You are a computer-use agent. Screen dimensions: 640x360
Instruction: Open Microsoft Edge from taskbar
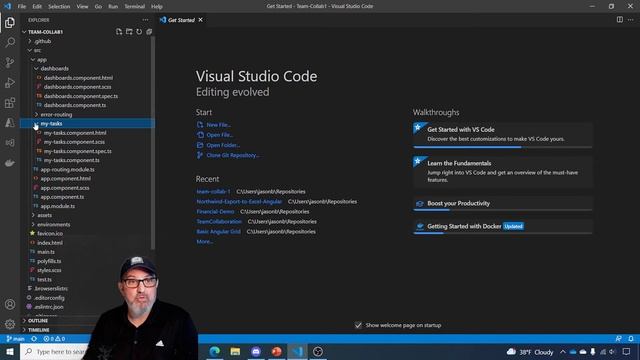pyautogui.click(x=215, y=351)
